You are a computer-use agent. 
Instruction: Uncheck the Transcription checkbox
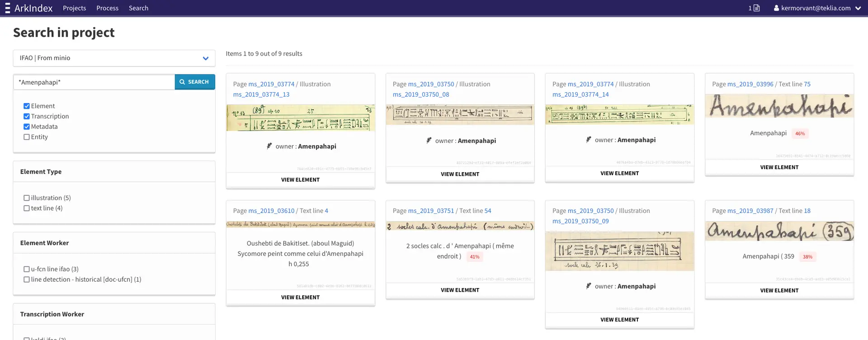click(x=27, y=116)
